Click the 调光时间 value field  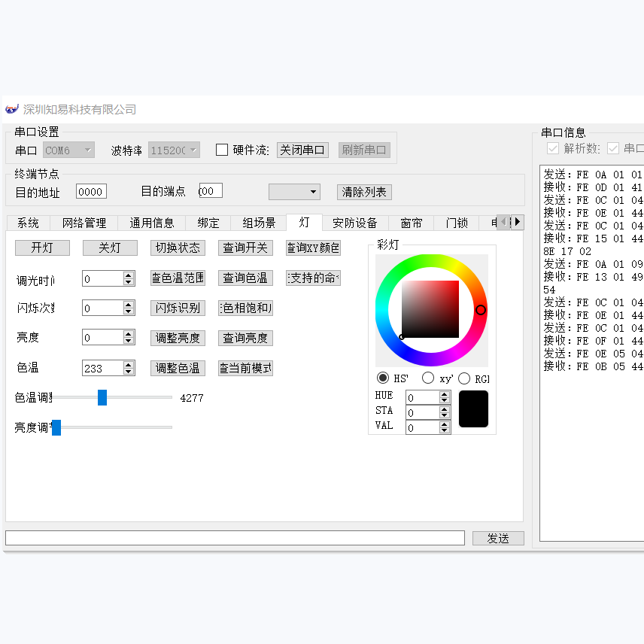point(102,278)
